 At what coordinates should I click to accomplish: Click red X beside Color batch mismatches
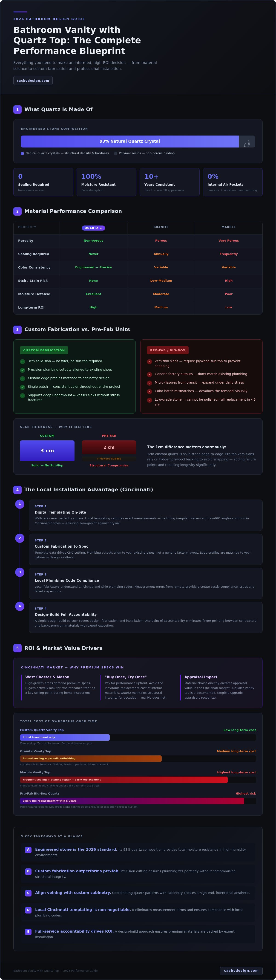tap(149, 391)
